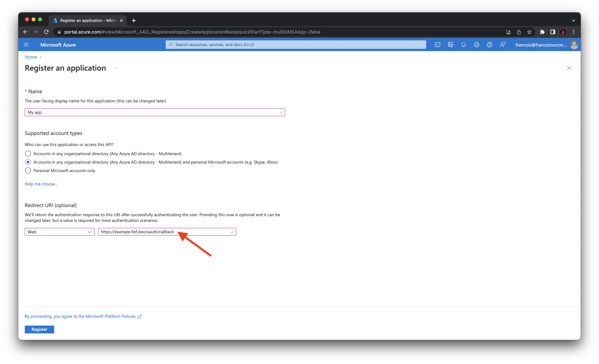Bookmark the page with the star icon
The height and width of the screenshot is (364, 599).
(529, 32)
